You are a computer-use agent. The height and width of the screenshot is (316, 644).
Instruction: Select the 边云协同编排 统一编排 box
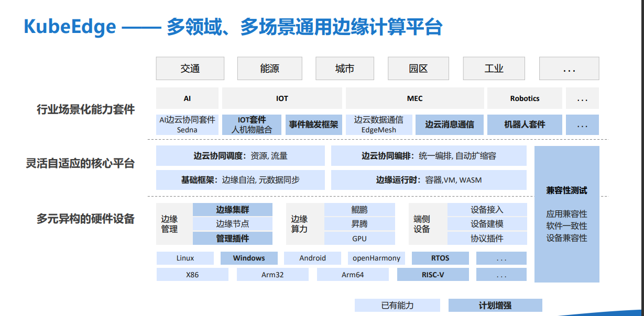429,155
